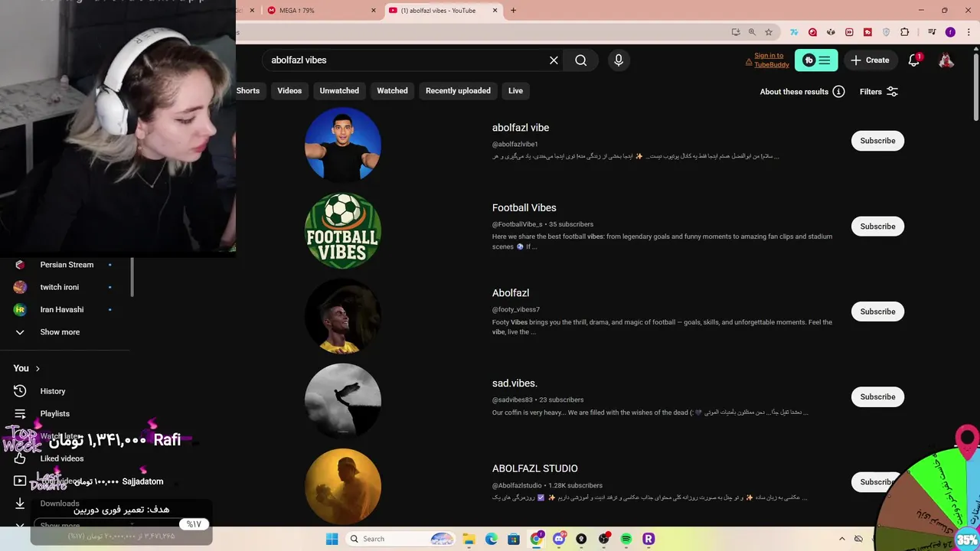Open the TubeBuddy menu button

816,60
